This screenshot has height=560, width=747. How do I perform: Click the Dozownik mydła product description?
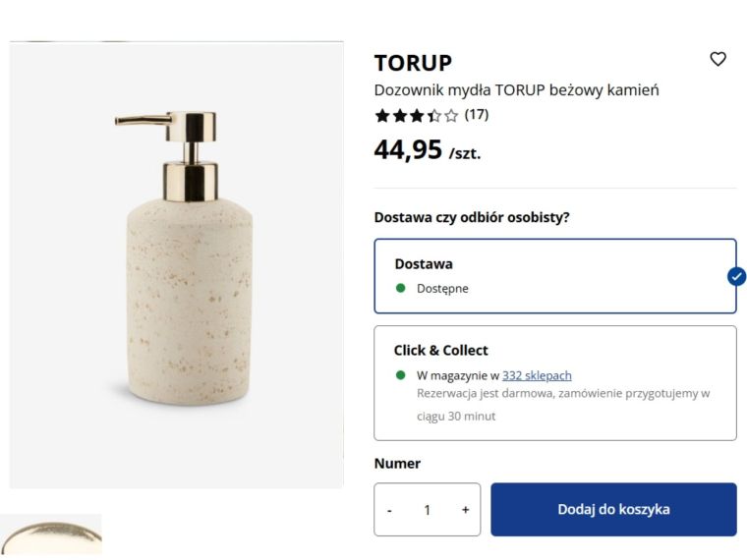516,90
